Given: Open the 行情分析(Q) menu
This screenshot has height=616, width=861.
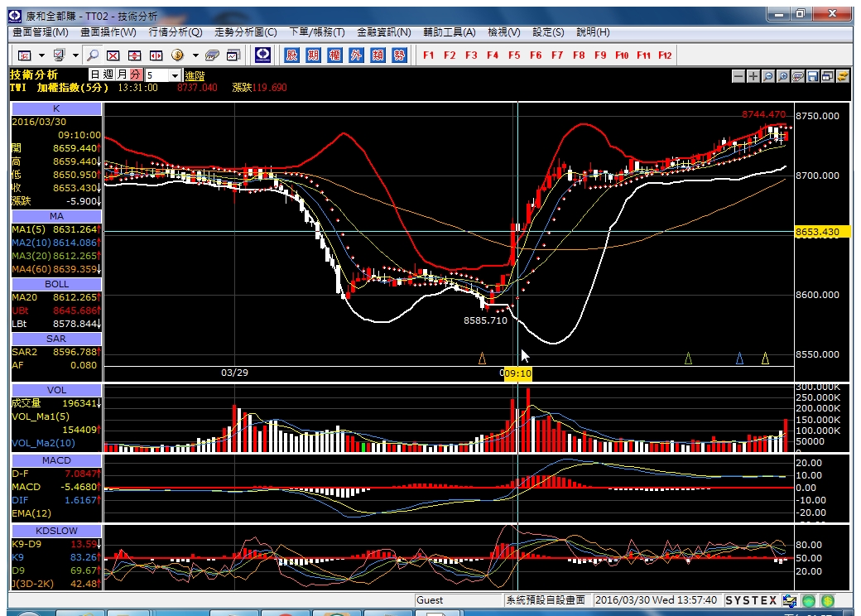Looking at the screenshot, I should [176, 32].
